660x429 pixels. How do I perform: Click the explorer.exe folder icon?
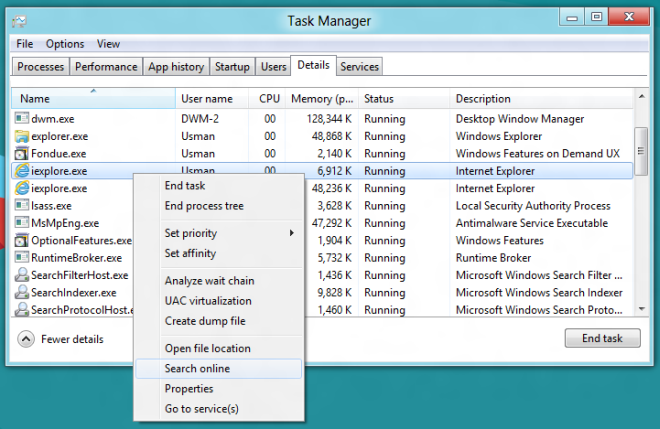(x=21, y=136)
